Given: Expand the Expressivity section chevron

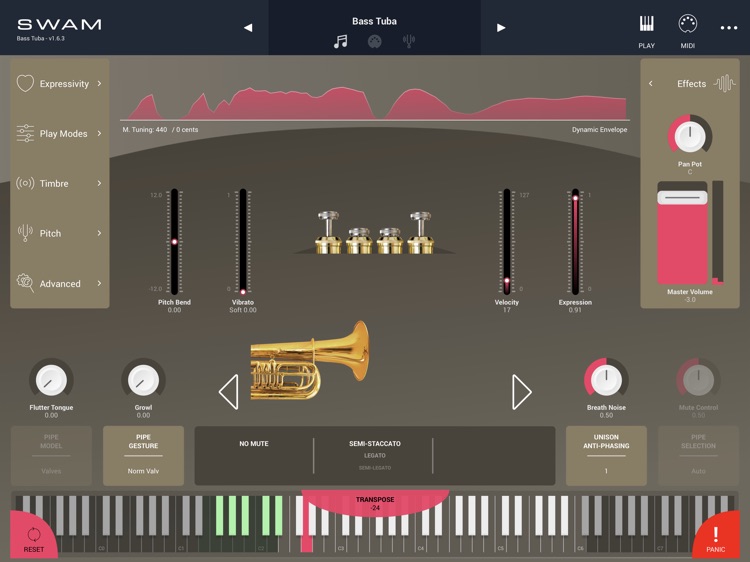Looking at the screenshot, I should tap(99, 83).
